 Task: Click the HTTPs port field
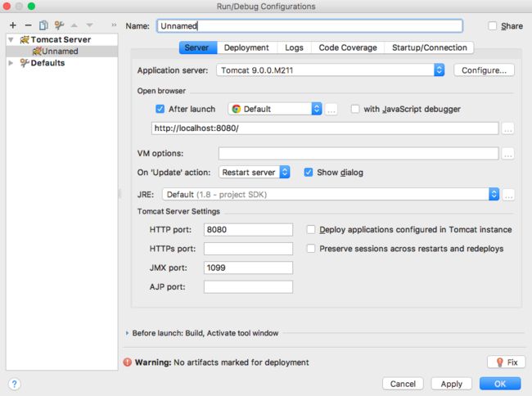248,249
